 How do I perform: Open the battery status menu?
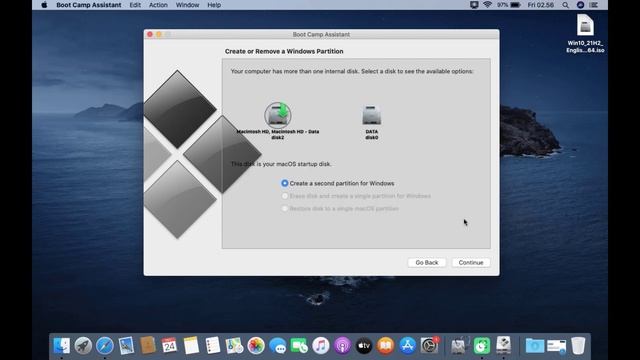[x=509, y=5]
